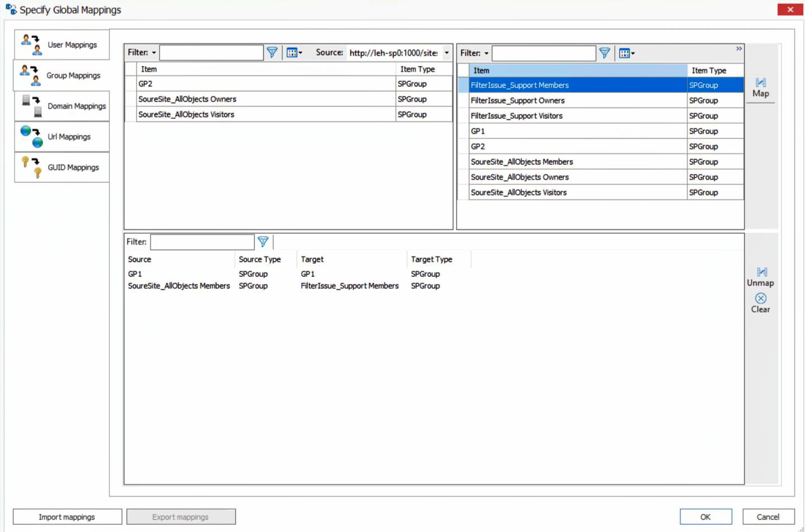Switch to the User Mappings tab
Viewport: 805px width, 532px height.
tap(62, 45)
